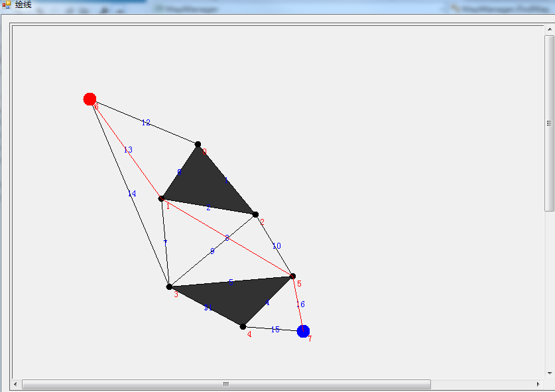Click the dark triangle between vertices 0, 1, 2

pos(206,186)
